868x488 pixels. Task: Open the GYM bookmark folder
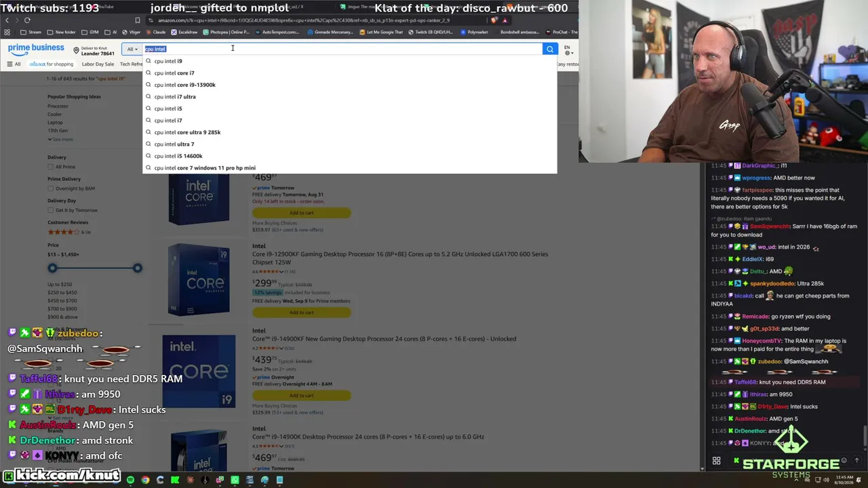(x=90, y=32)
